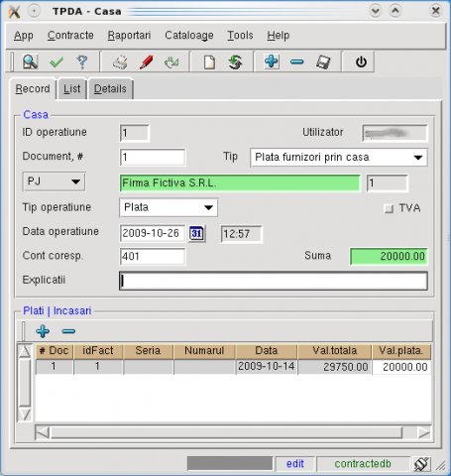Click the magnifier find icon in toolbar
Viewport: 451px width, 476px height.
tap(30, 61)
